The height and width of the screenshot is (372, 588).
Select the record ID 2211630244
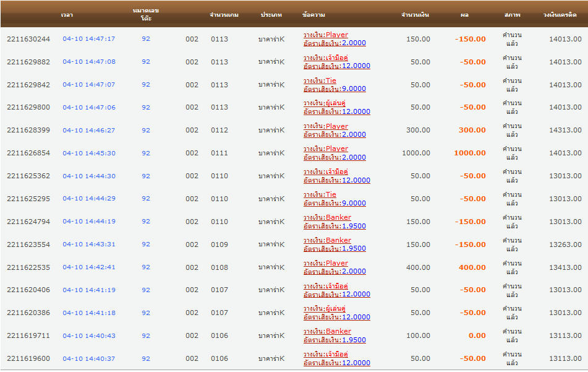coord(28,39)
